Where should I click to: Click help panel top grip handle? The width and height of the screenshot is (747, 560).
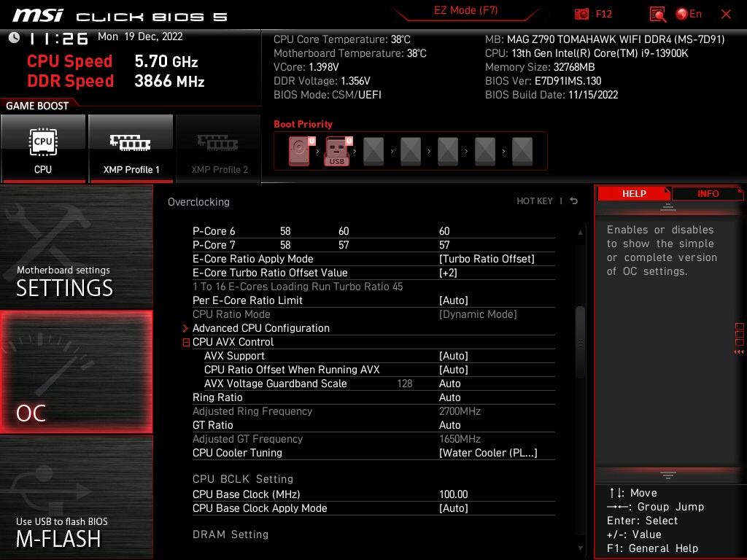click(668, 207)
